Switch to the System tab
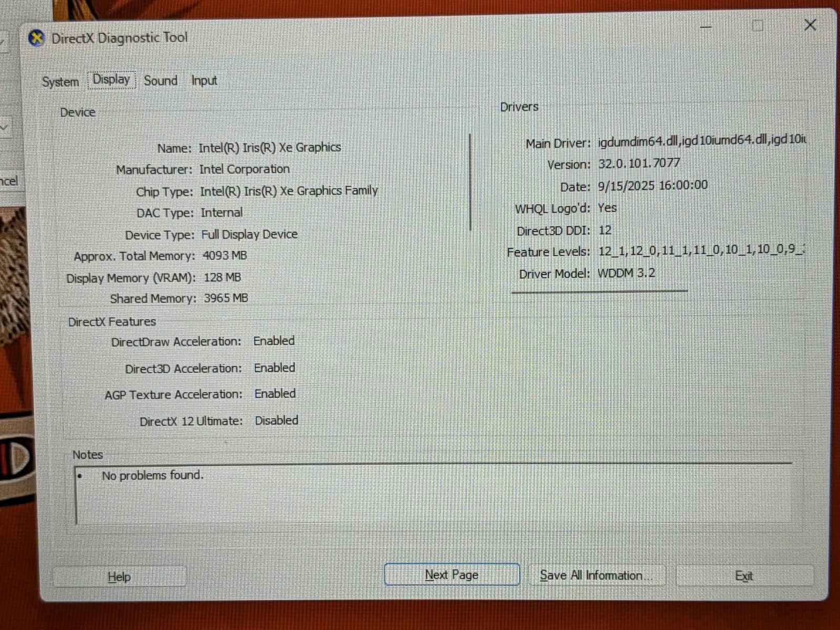Viewport: 840px width, 630px height. pos(60,82)
